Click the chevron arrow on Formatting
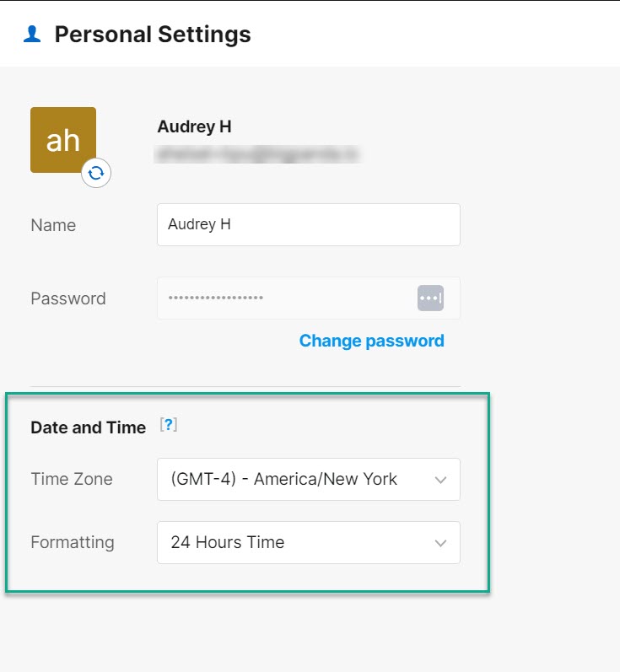Viewport: 620px width, 672px height. pyautogui.click(x=440, y=543)
